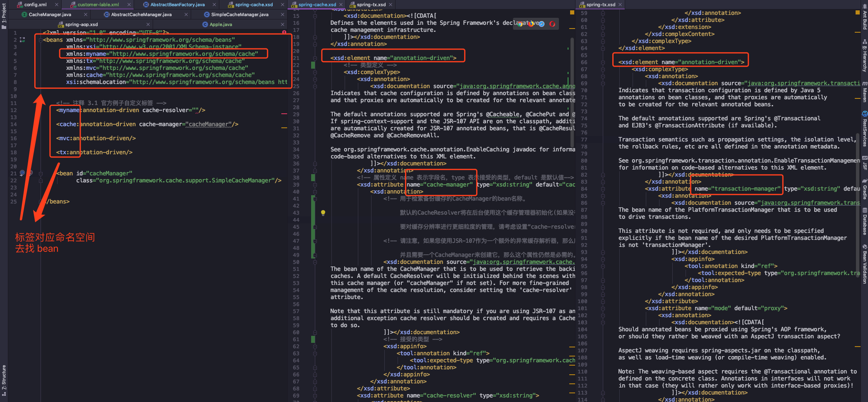Open java:org.springframework.trans source link on line 86
This screenshot has height=402, width=868.
tap(810, 203)
